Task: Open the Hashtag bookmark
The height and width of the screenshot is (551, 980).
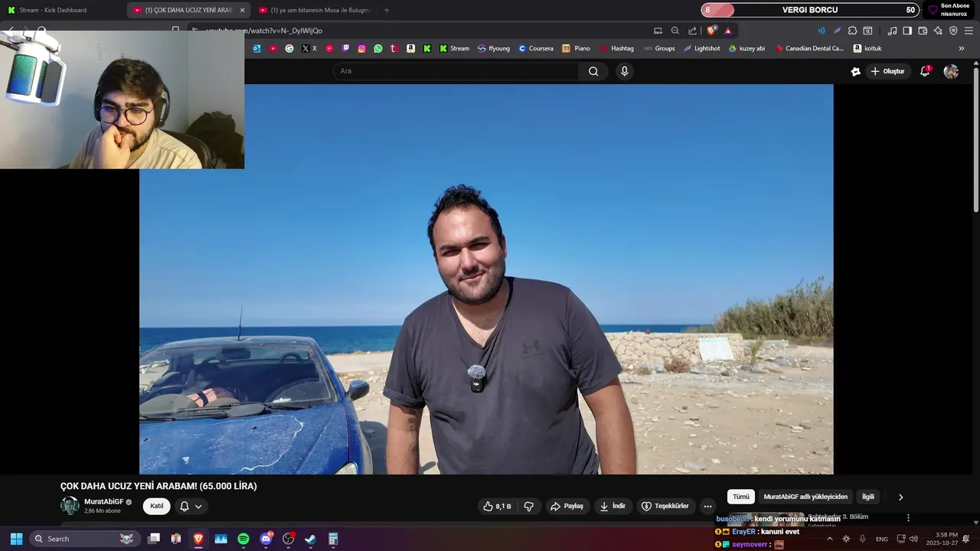Action: click(x=617, y=48)
